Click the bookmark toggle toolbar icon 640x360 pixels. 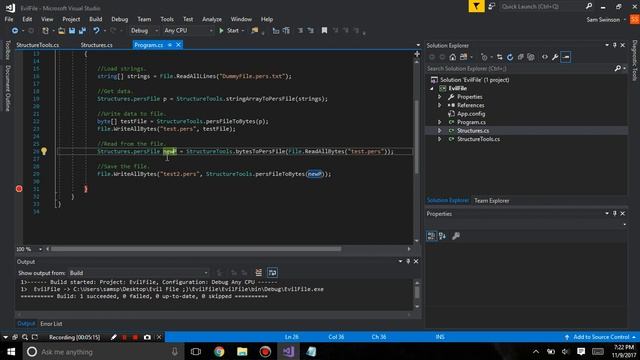[324, 31]
